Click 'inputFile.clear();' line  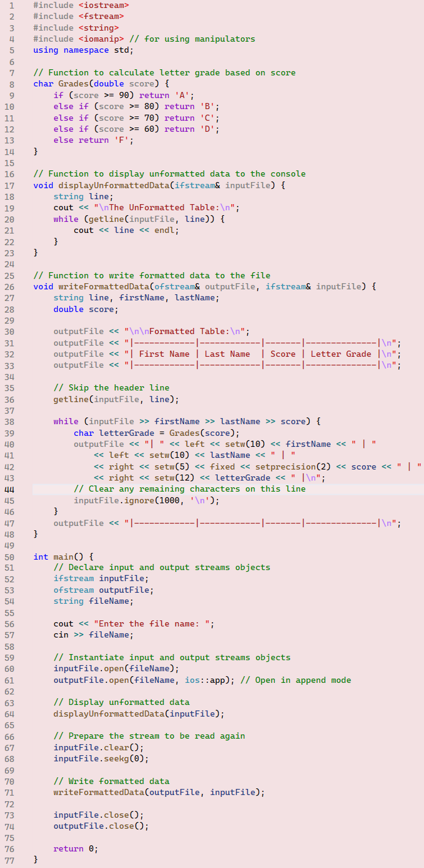[x=99, y=748]
